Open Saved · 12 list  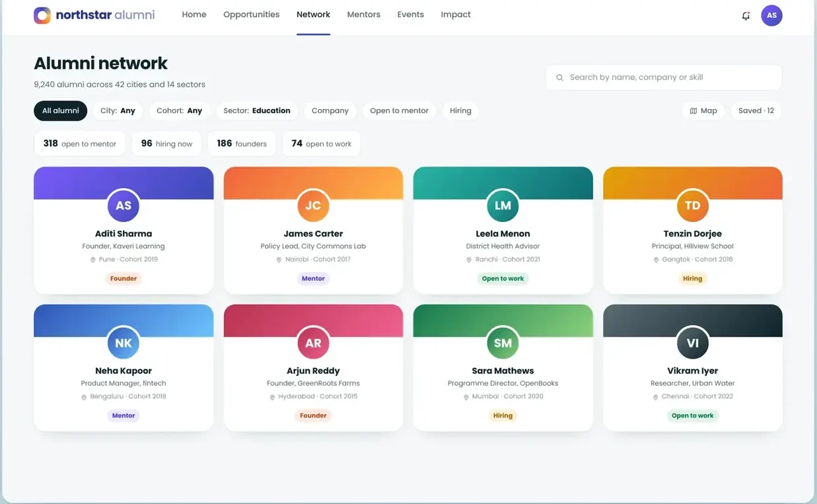[x=756, y=111]
